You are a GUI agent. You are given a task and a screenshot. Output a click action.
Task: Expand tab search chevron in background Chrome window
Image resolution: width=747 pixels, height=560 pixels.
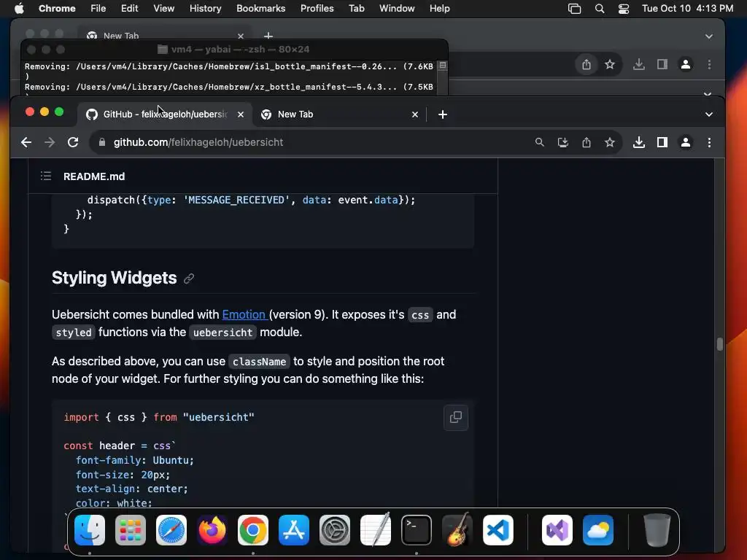coord(709,36)
